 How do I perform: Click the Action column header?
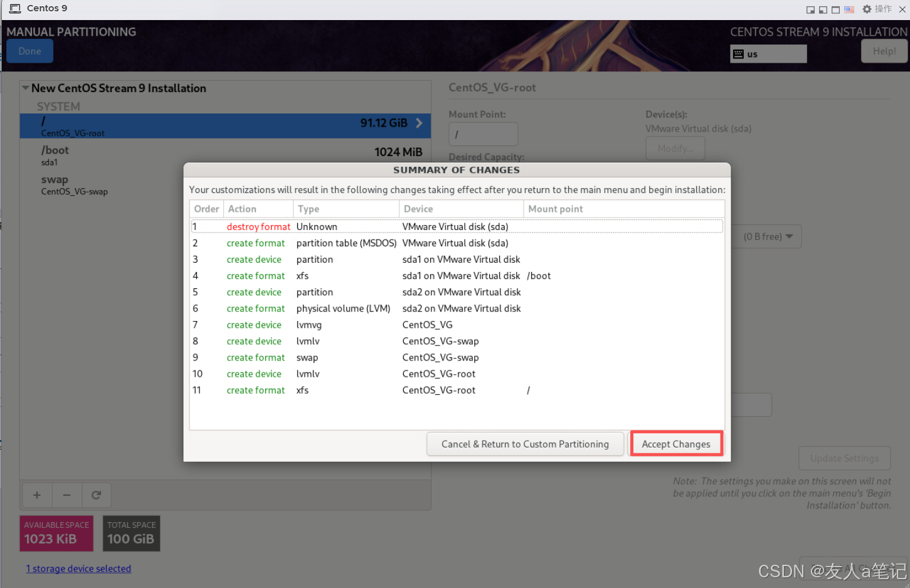pyautogui.click(x=258, y=209)
